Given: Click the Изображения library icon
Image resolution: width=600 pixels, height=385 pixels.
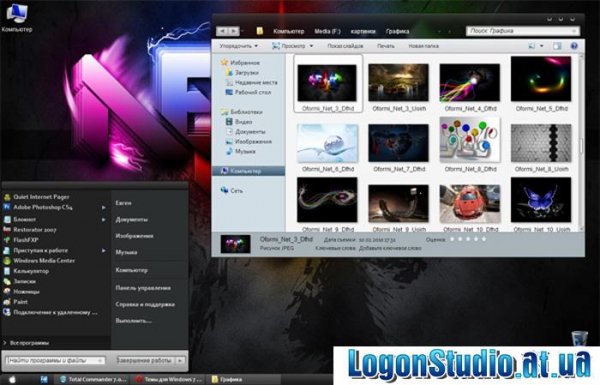Looking at the screenshot, I should (x=229, y=142).
